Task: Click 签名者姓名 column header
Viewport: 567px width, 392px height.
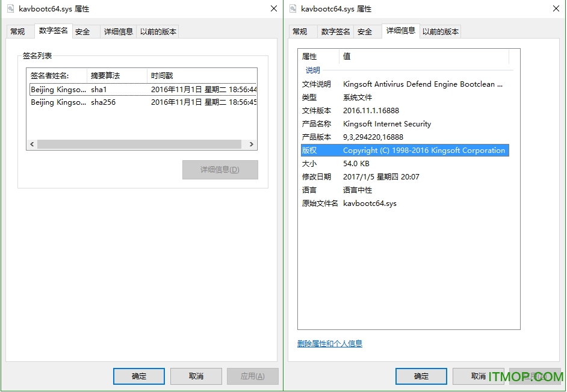Action: [57, 76]
